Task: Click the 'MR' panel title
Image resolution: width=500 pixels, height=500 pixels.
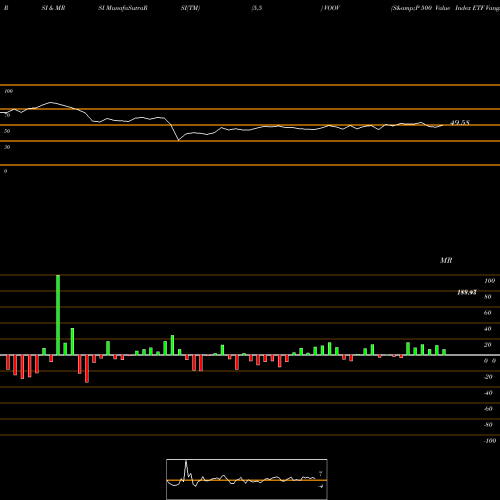Action: (446, 260)
